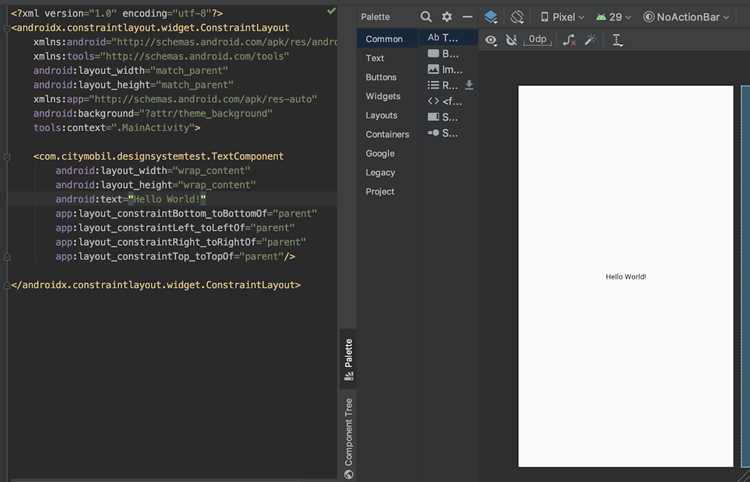Image resolution: width=750 pixels, height=482 pixels.
Task: Open the Select Design Surface layers dropdown
Action: (x=491, y=17)
